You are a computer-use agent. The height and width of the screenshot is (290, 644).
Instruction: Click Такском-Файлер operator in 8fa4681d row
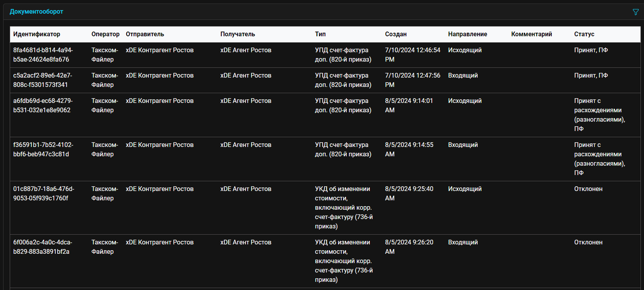point(105,55)
